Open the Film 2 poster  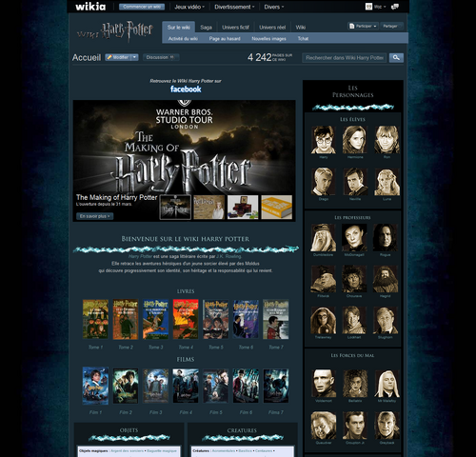pos(126,386)
